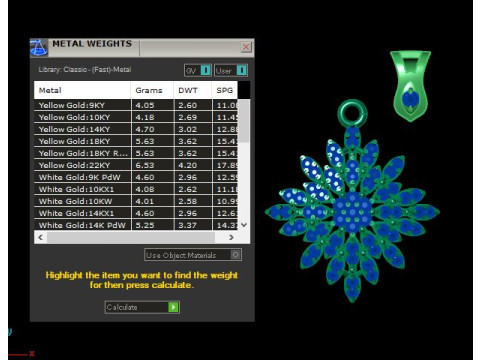Click the vertical scrollbar down arrow
The image size is (480, 360).
[x=244, y=225]
